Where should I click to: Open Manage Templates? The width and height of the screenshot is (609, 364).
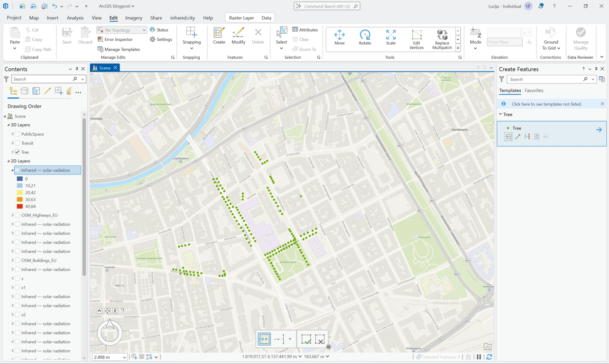pos(119,49)
